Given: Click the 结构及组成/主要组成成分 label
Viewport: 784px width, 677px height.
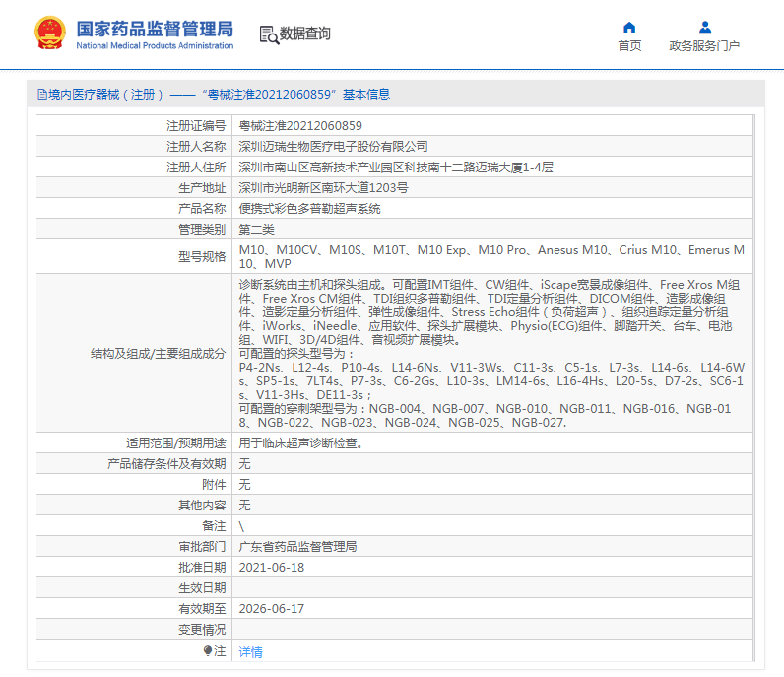Looking at the screenshot, I should pos(158,354).
